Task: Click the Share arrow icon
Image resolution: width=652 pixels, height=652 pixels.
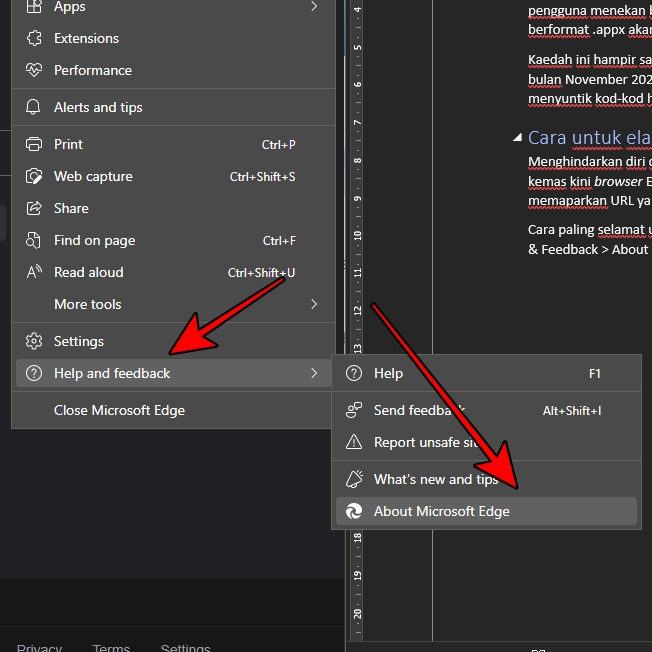Action: 34,208
